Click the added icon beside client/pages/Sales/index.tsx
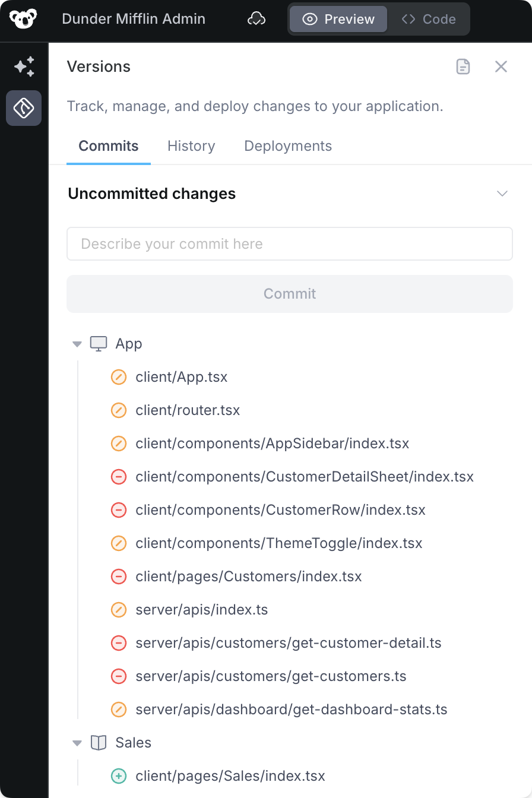 (119, 776)
